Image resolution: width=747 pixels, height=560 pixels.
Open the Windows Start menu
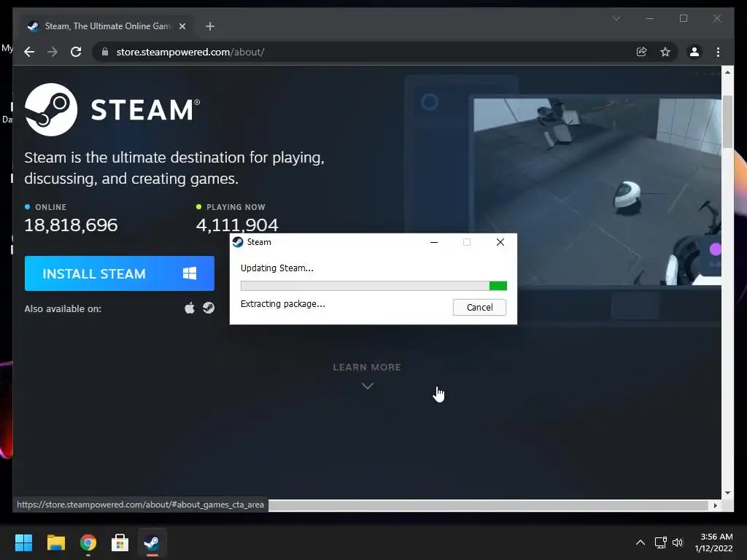pos(23,542)
